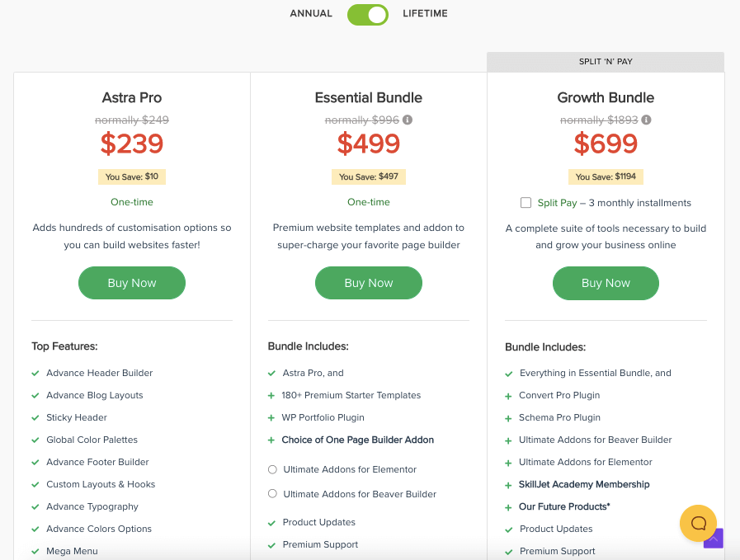Image resolution: width=740 pixels, height=560 pixels.
Task: Click info icon beside Essential Bundle normal price
Action: (x=408, y=120)
